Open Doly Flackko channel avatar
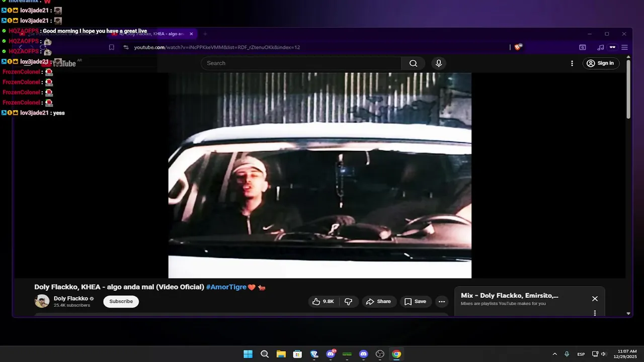The image size is (644, 362). click(42, 302)
